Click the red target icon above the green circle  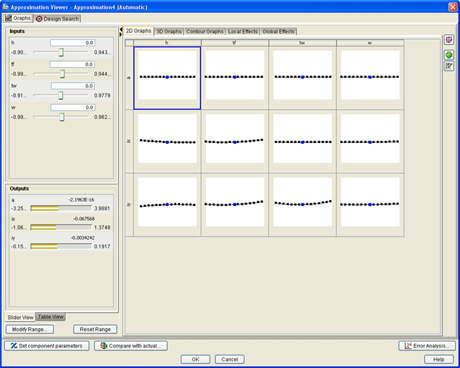coord(449,40)
